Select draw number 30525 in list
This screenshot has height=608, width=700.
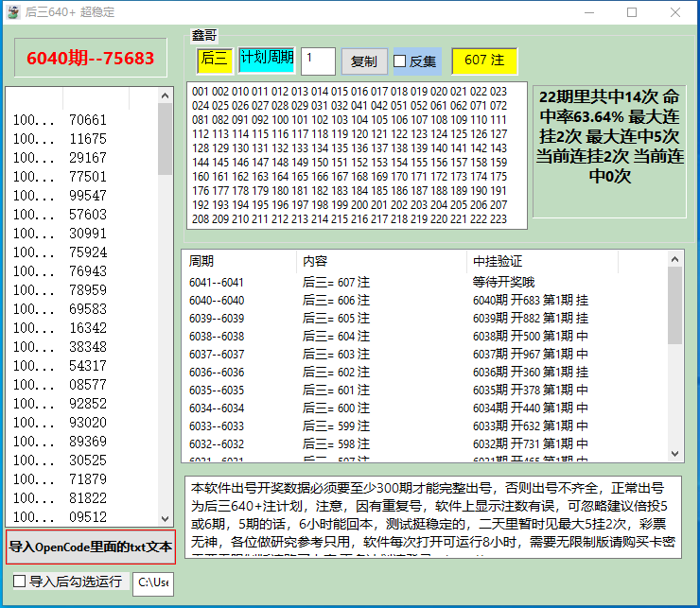(x=88, y=460)
